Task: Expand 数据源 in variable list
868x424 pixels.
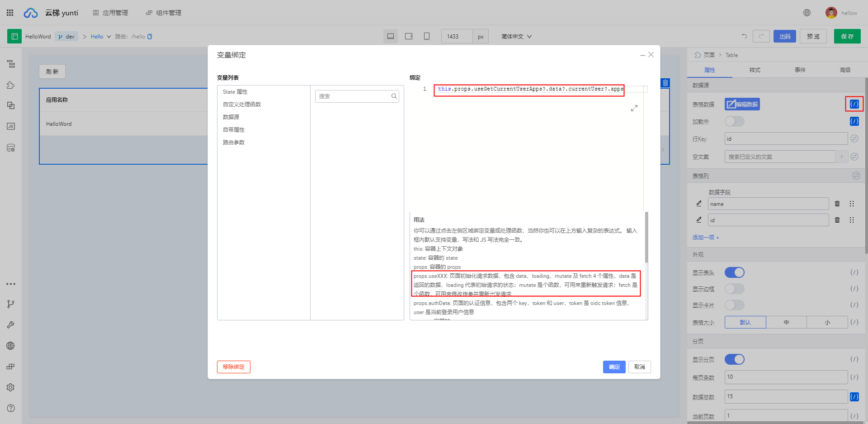Action: click(231, 117)
